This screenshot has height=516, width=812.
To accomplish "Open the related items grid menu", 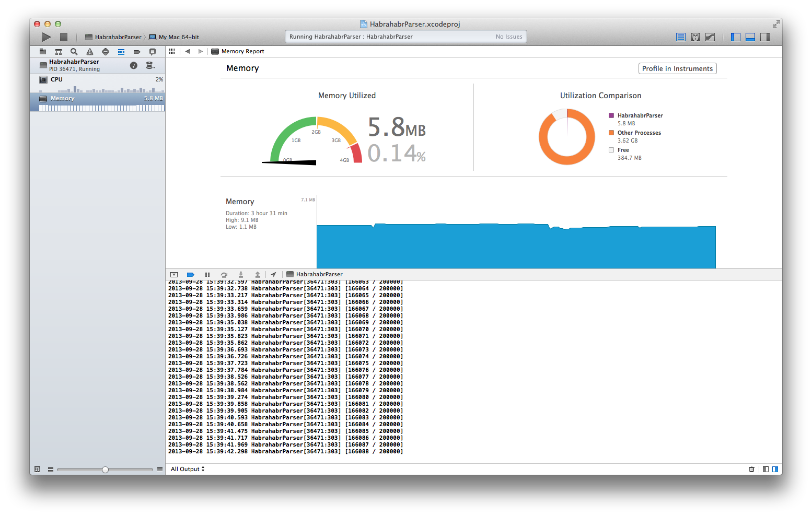I will point(172,51).
